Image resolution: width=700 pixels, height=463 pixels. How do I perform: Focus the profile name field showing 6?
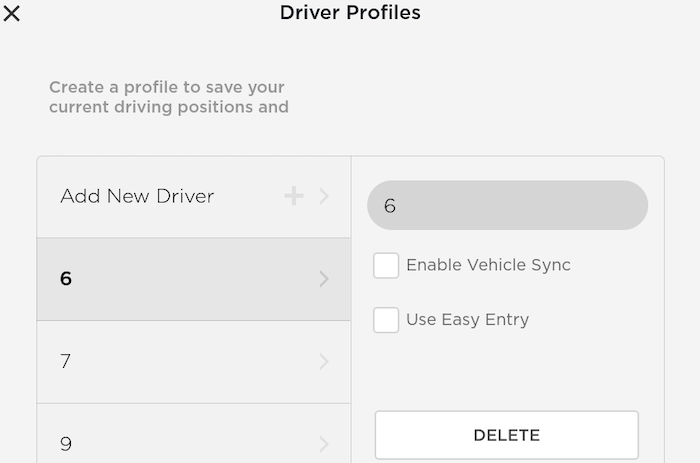pyautogui.click(x=507, y=206)
